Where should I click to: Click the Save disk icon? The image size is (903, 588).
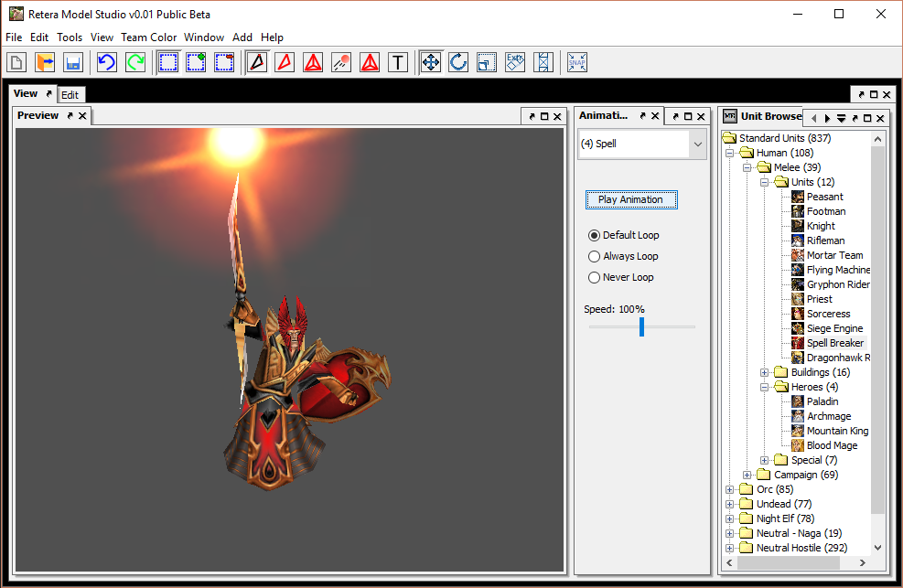tap(72, 62)
